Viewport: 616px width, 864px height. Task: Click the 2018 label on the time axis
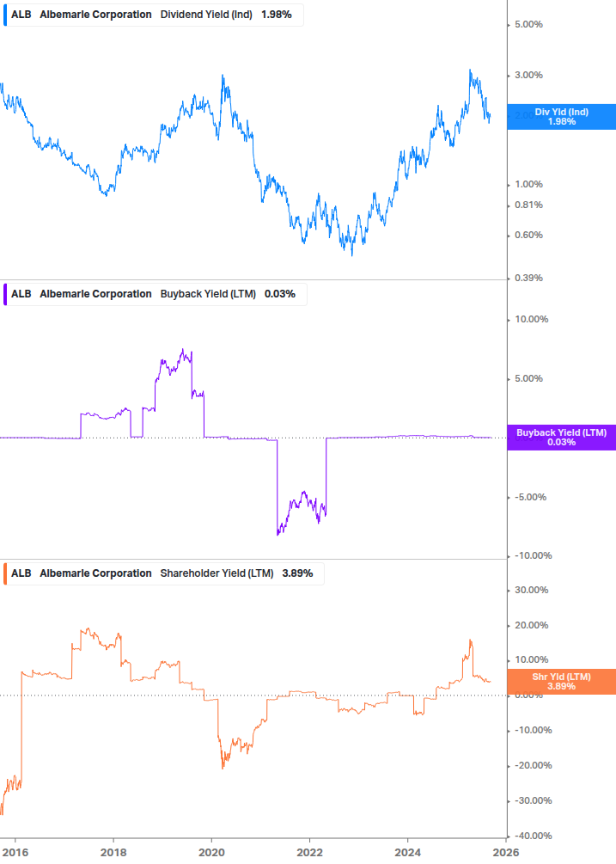pos(113,852)
